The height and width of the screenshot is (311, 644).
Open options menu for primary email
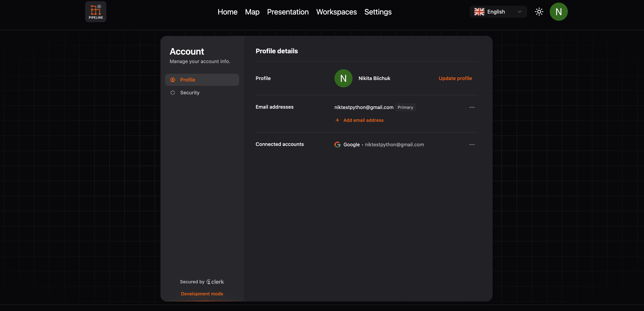472,107
